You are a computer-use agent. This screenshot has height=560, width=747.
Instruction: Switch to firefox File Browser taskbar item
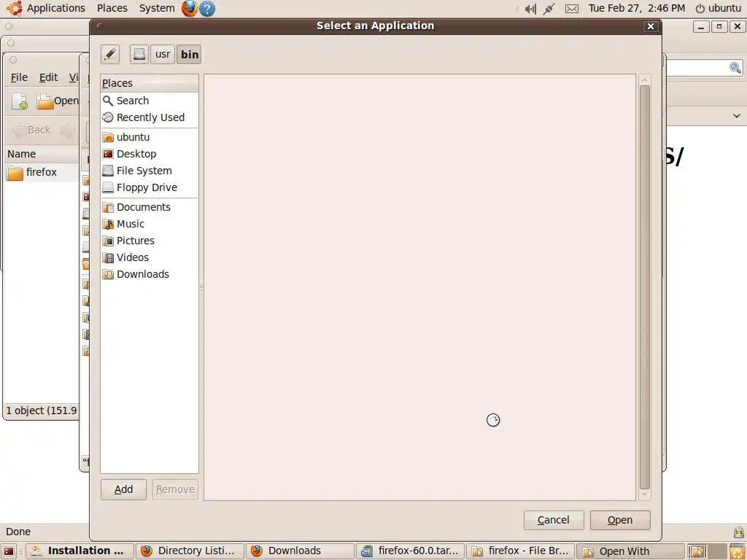coord(521,551)
